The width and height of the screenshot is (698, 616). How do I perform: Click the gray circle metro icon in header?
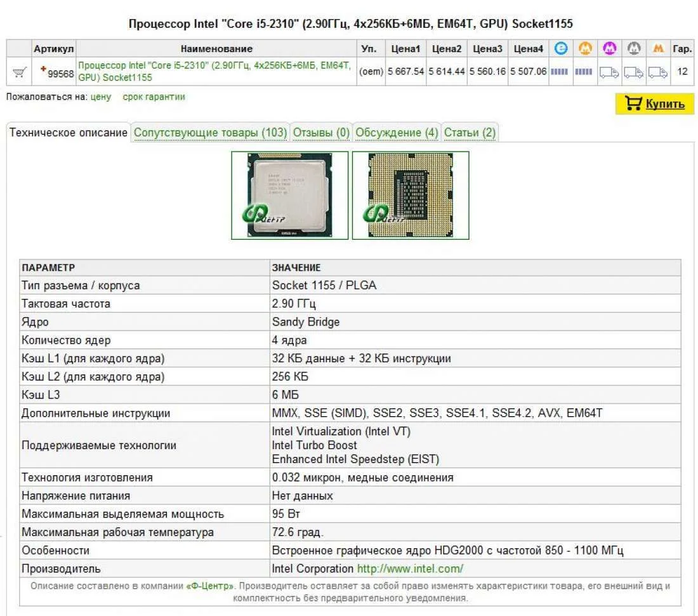point(634,48)
